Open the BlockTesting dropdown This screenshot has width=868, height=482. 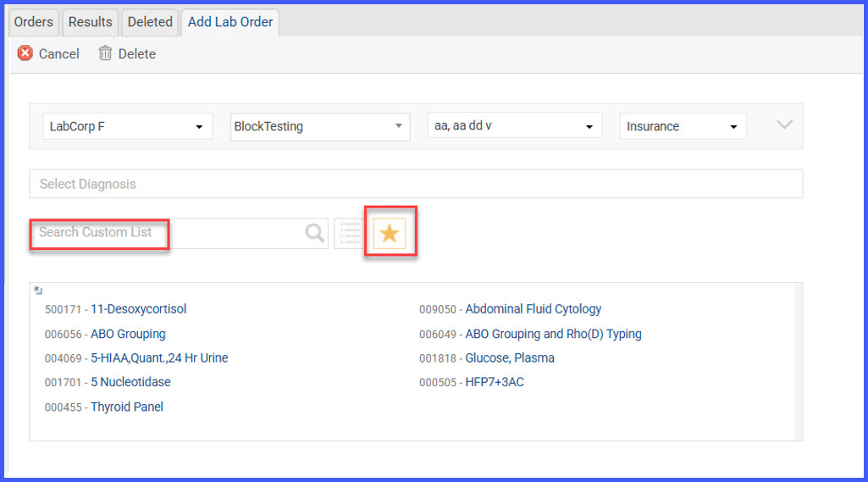coord(320,127)
